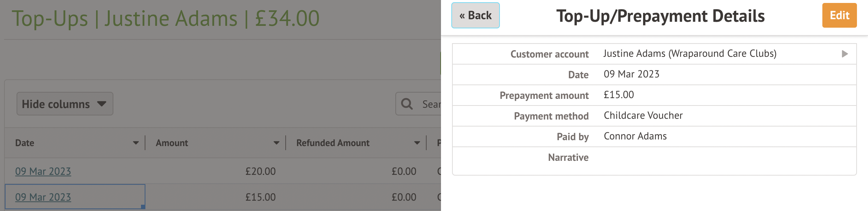The height and width of the screenshot is (211, 868).
Task: Click the £15.00 amount cell
Action: (x=260, y=197)
